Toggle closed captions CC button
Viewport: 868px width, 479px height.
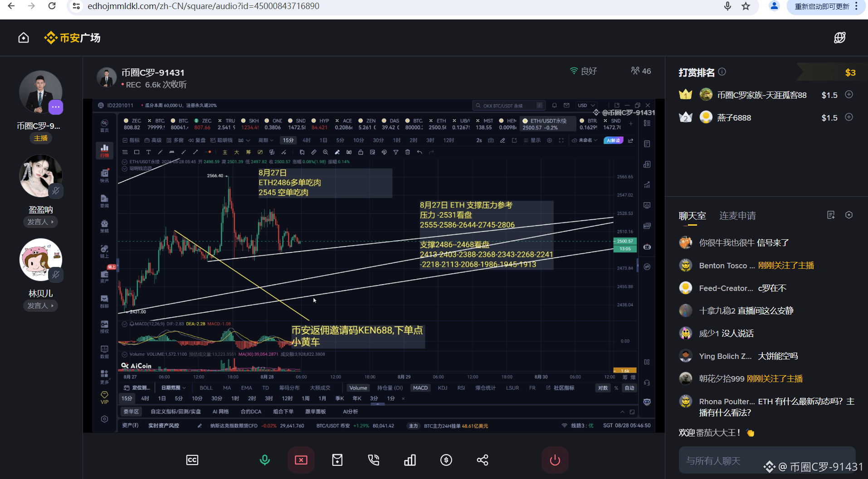(192, 460)
